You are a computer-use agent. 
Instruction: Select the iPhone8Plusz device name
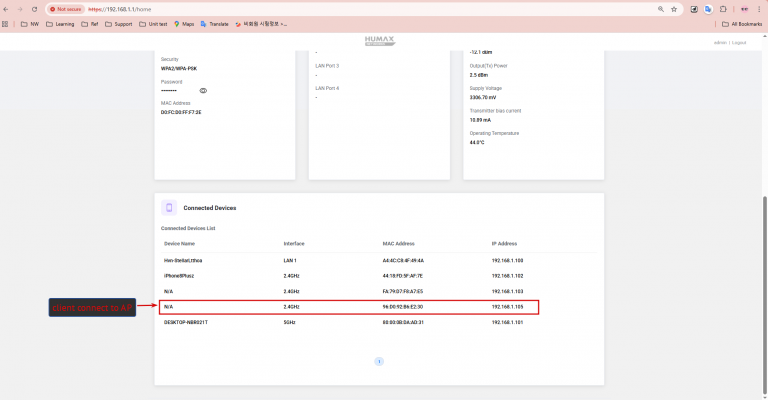(x=179, y=276)
